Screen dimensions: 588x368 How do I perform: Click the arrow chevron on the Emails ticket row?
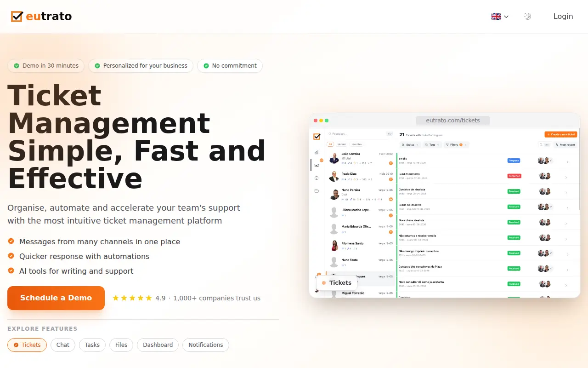click(567, 162)
